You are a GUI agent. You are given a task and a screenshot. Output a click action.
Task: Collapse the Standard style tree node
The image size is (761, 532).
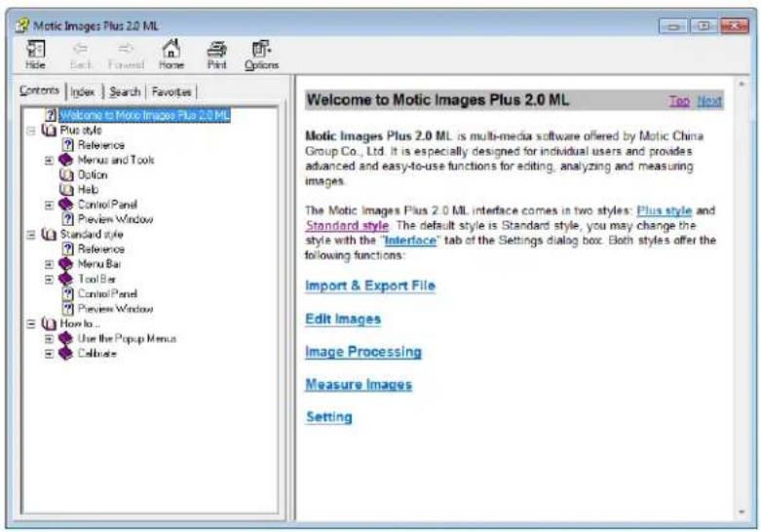tap(31, 235)
